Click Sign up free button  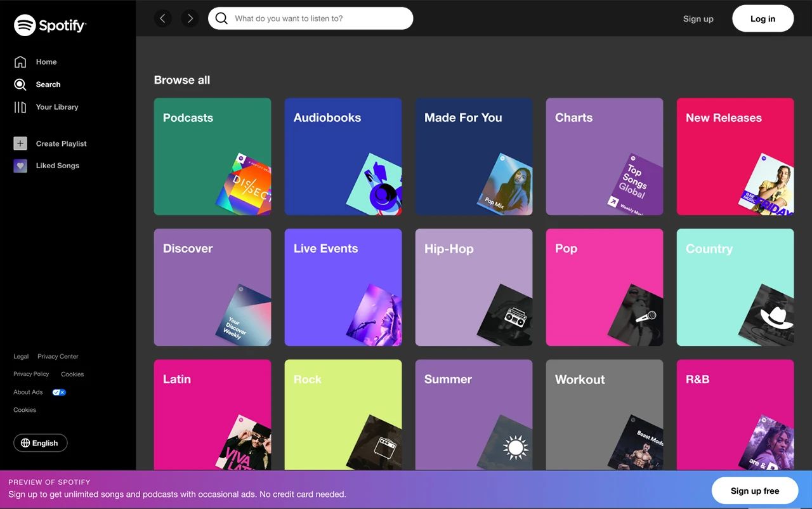755,491
